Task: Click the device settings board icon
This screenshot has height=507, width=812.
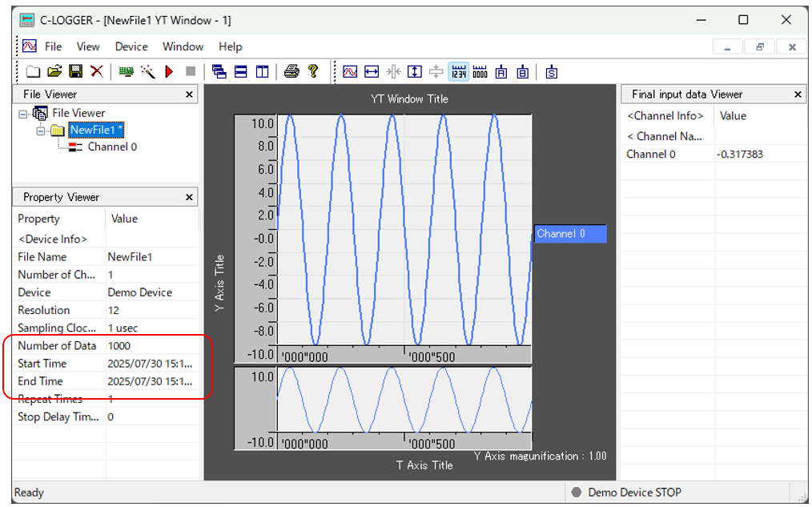Action: pyautogui.click(x=126, y=71)
